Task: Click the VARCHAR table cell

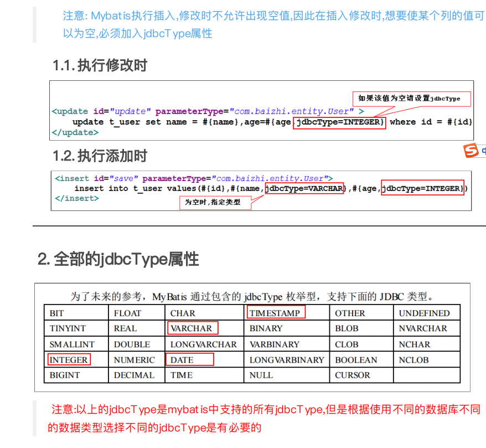Action: [204, 328]
